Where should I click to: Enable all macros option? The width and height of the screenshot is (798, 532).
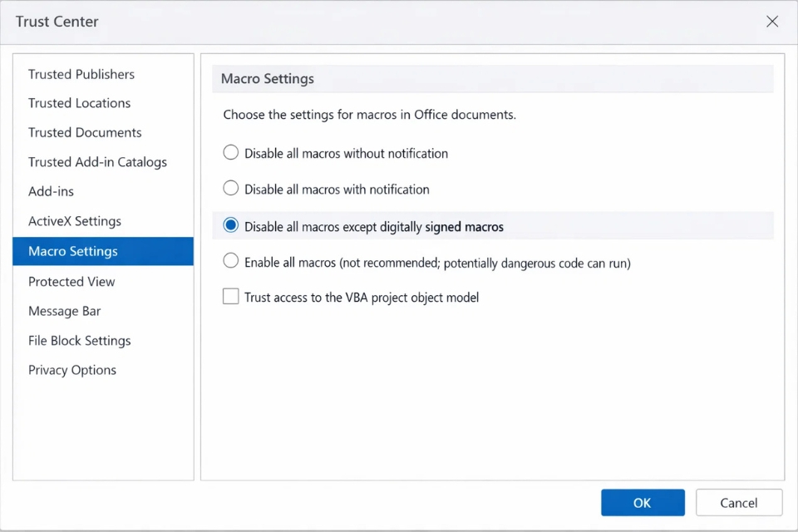pos(230,260)
